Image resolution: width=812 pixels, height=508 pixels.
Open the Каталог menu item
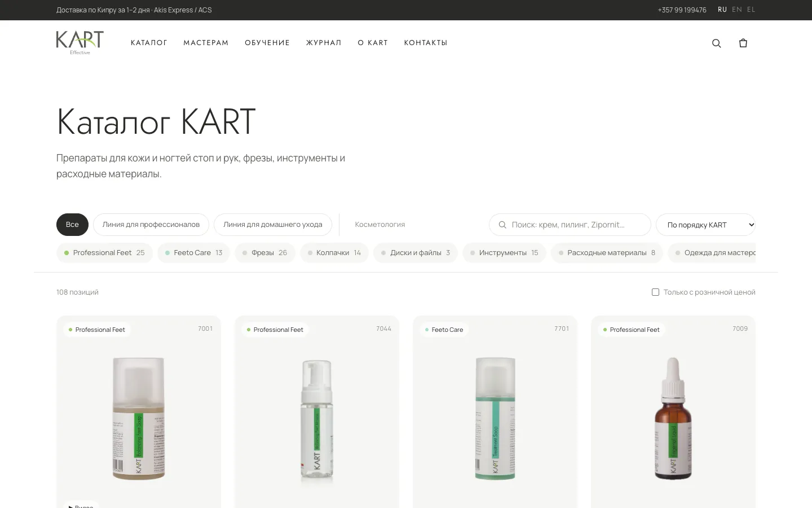[149, 43]
